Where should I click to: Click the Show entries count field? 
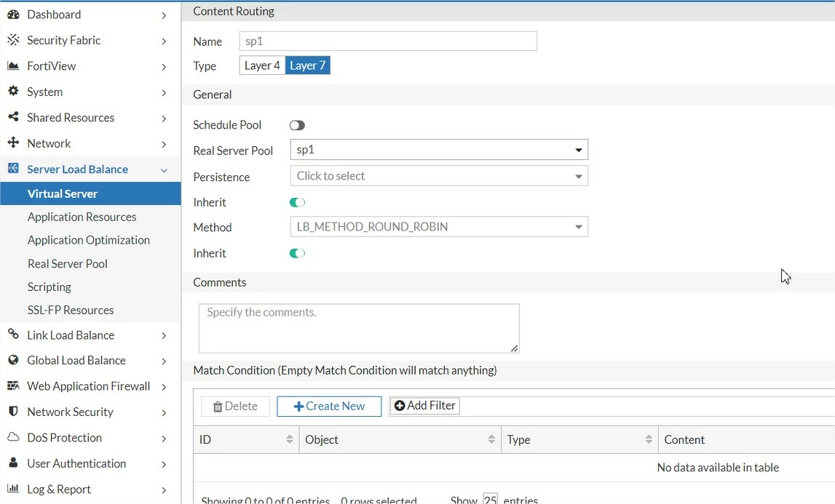tap(490, 499)
